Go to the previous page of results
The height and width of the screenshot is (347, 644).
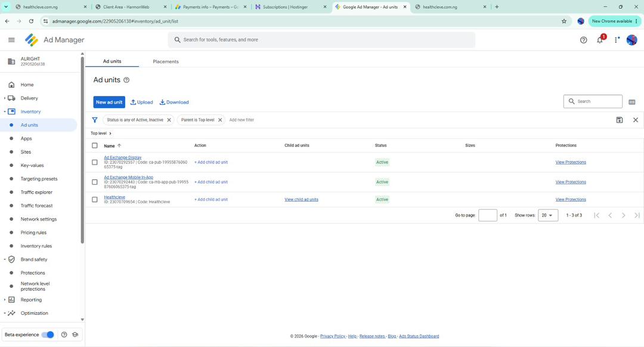610,215
